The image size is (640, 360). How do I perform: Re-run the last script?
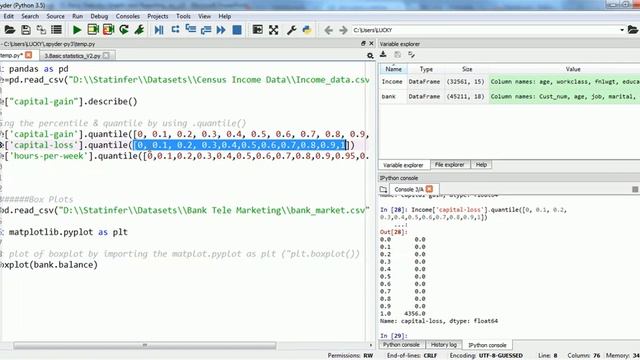124,30
